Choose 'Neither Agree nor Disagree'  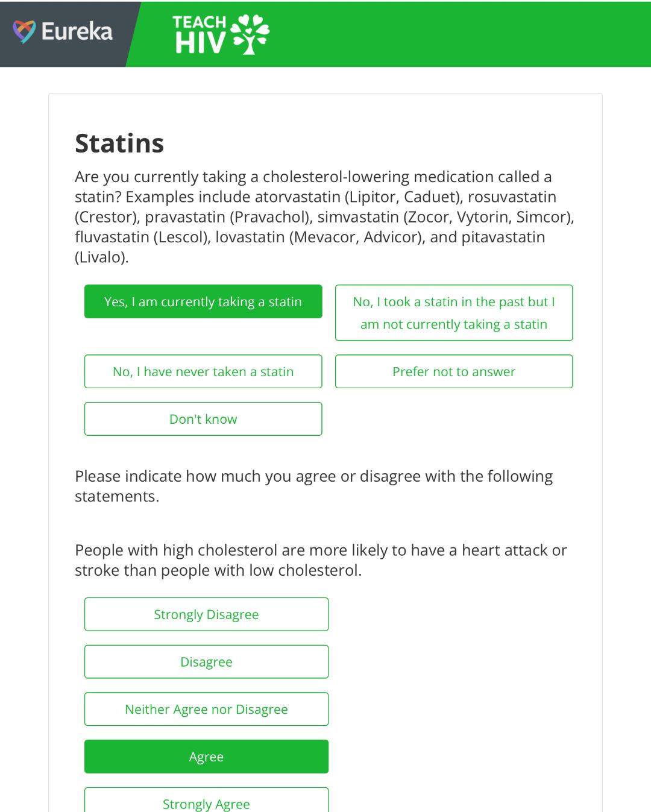[206, 710]
